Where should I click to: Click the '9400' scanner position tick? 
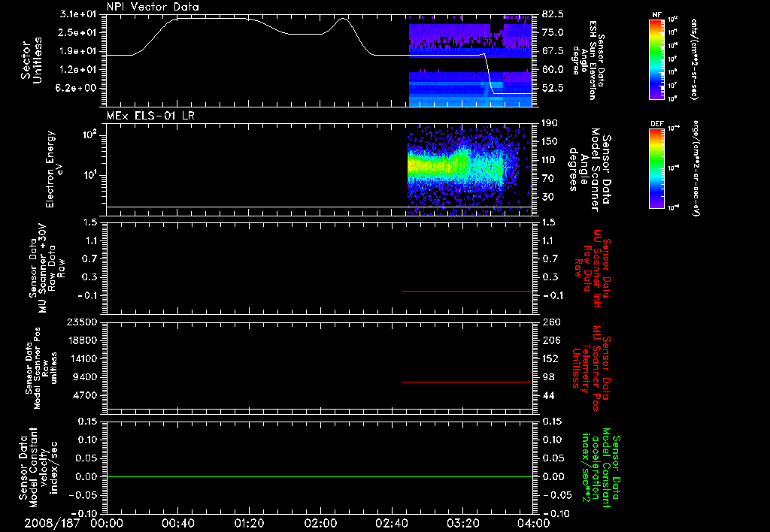tap(84, 377)
